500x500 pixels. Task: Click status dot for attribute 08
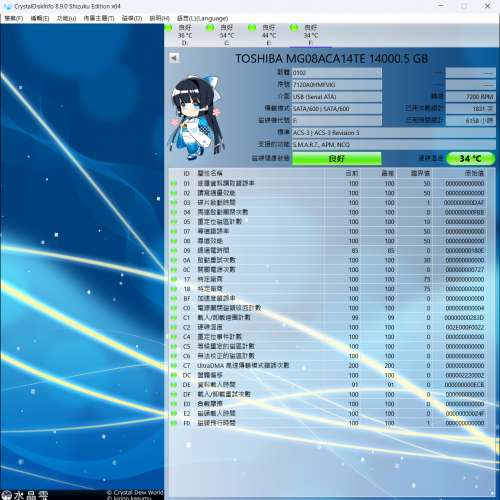point(174,241)
